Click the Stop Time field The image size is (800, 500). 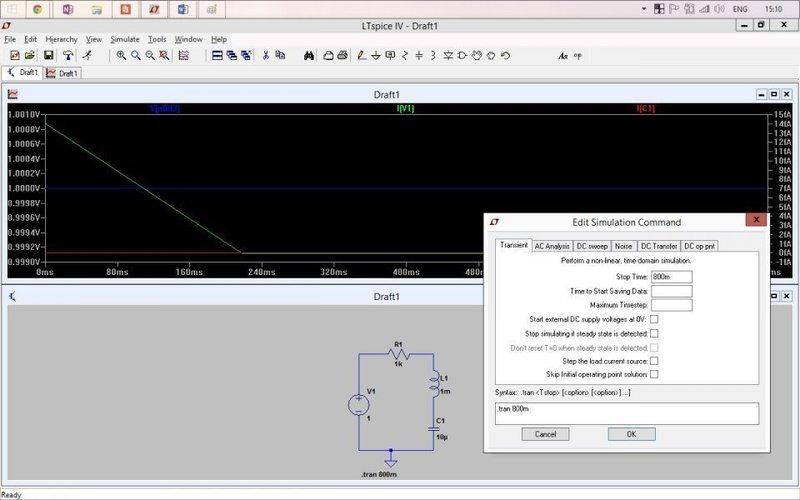[671, 277]
